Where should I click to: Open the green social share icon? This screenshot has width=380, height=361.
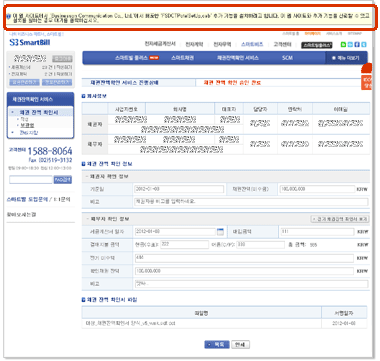(x=343, y=44)
